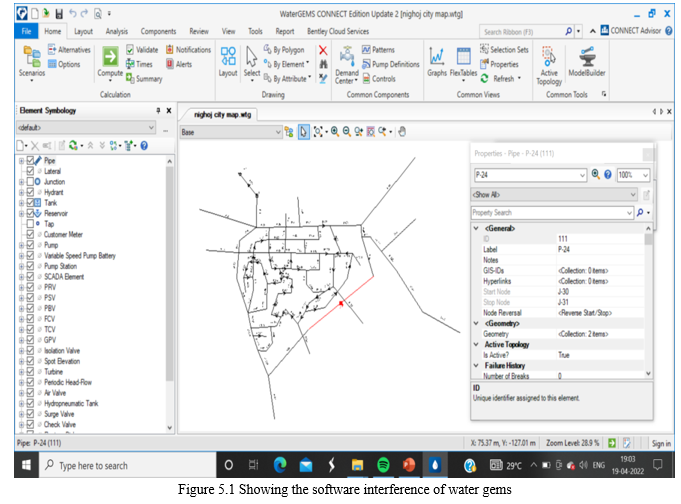Screen dimensions: 681x504
Task: Toggle Reservoir symbology checkbox
Action: click(30, 213)
